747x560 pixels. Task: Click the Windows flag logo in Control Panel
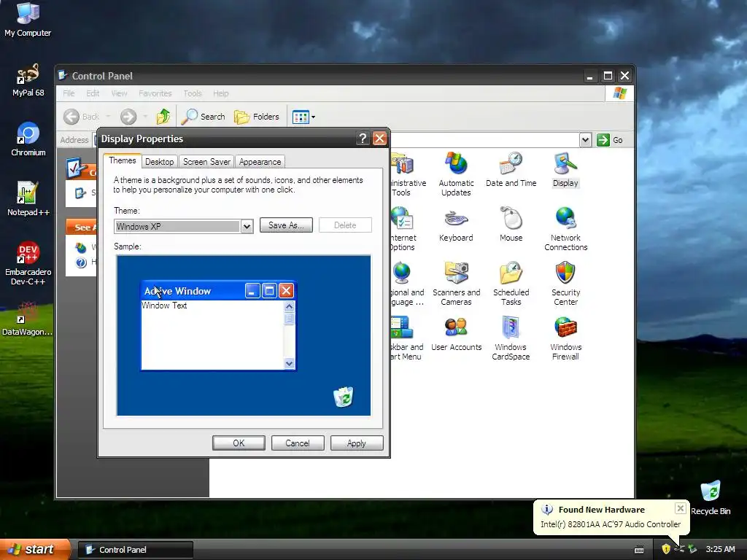click(x=620, y=93)
